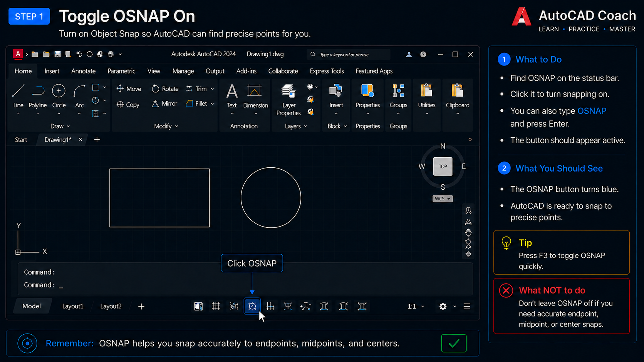Click the Model tab
This screenshot has width=644, height=362.
point(32,306)
